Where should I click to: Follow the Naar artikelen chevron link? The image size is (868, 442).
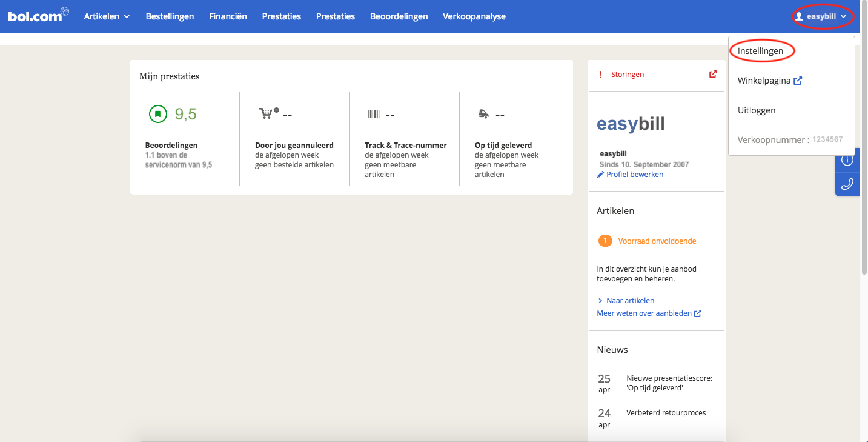(629, 300)
